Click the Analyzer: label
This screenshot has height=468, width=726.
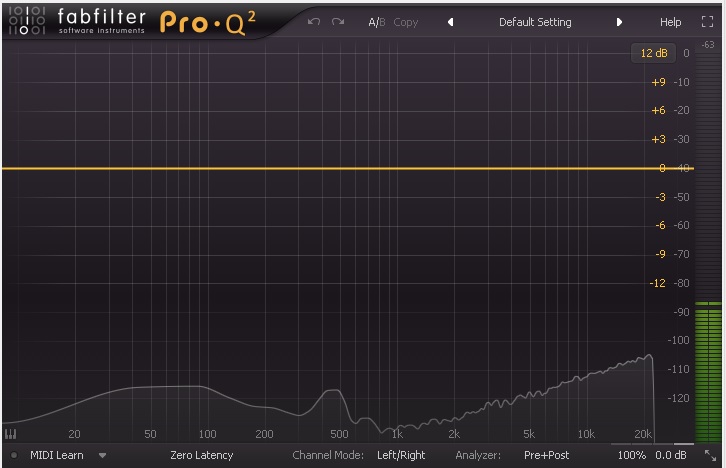[478, 455]
